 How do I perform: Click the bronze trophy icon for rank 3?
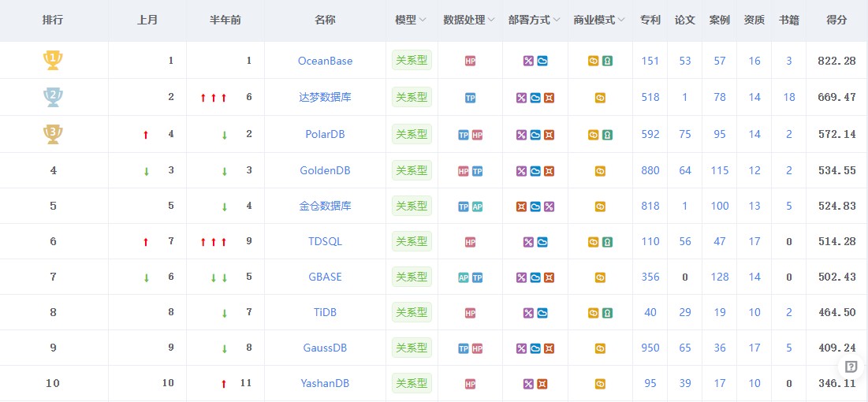pos(53,133)
